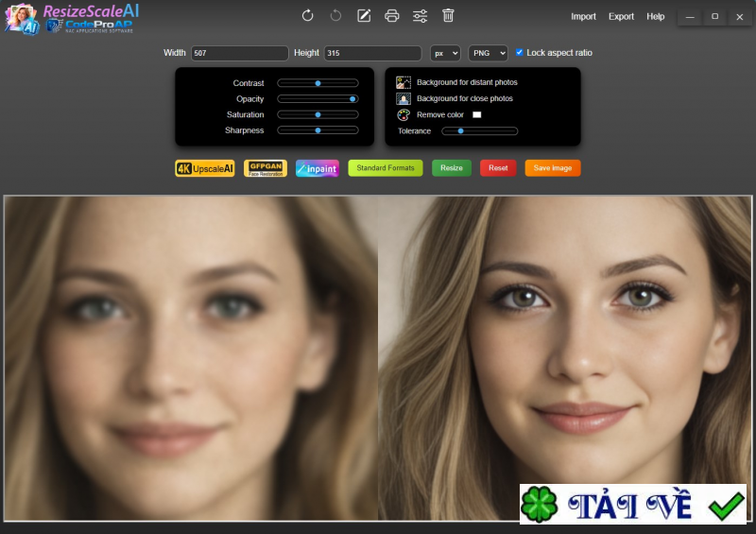Click the red Reset button
The width and height of the screenshot is (756, 534).
coord(498,168)
